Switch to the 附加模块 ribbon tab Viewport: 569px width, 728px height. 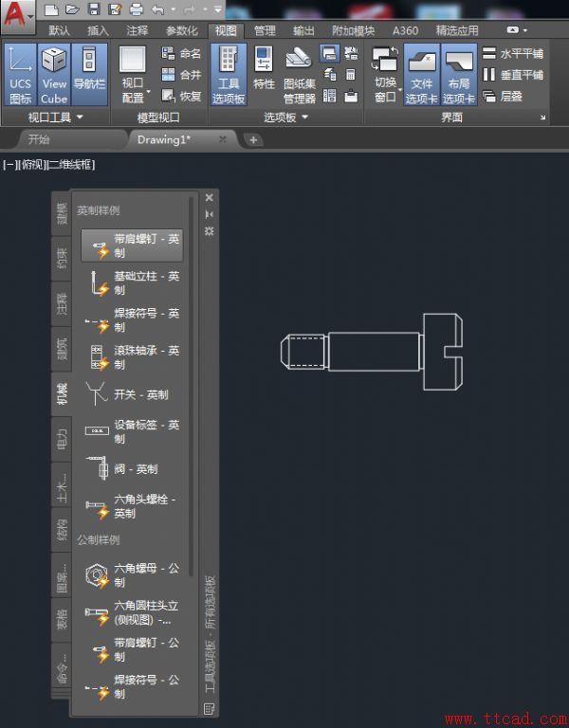(353, 30)
